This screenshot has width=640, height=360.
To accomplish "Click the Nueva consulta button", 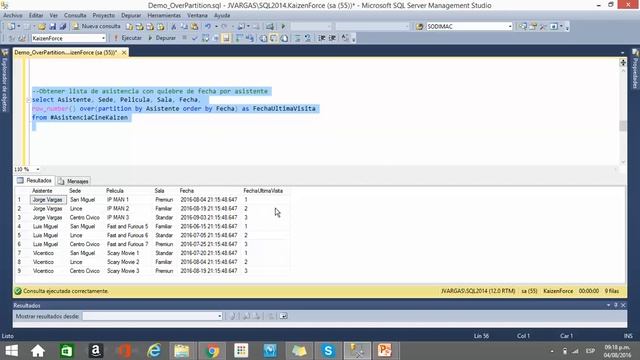I will coord(97,26).
